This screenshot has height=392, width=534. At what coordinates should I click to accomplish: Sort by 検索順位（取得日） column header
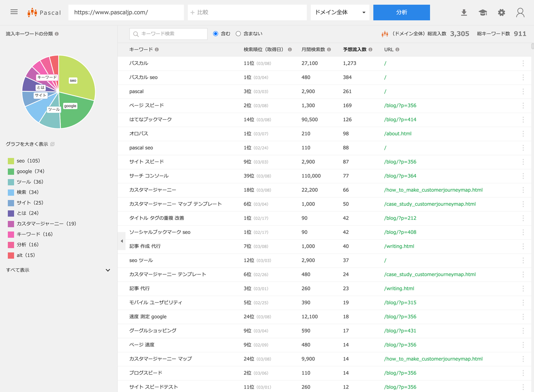click(x=264, y=50)
